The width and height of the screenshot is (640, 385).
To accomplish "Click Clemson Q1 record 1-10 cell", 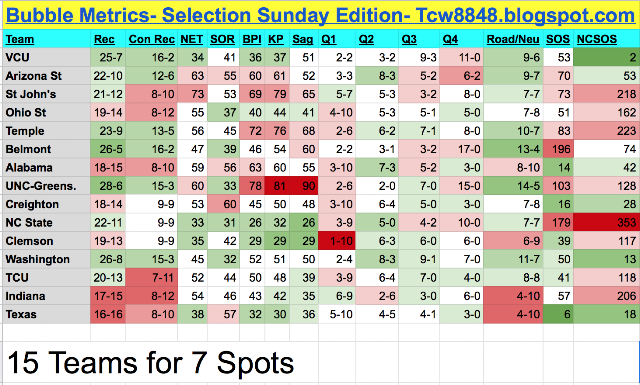I will point(337,241).
